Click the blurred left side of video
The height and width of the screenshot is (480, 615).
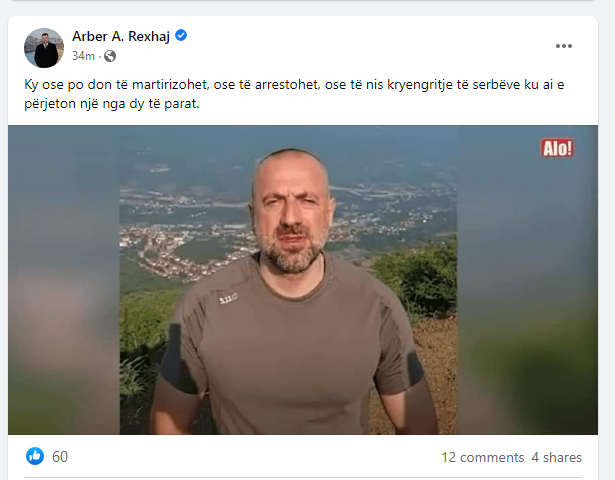pyautogui.click(x=64, y=280)
